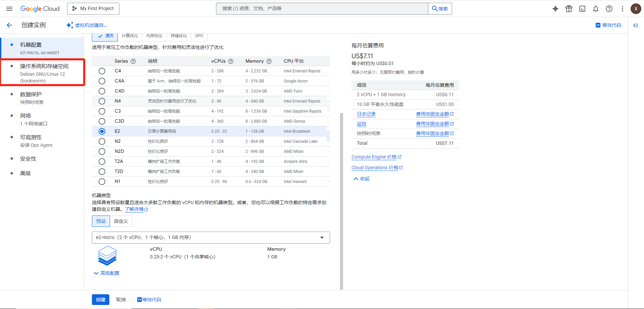Activate Cloud Shell terminal icon
The height and width of the screenshot is (309, 644).
(582, 9)
